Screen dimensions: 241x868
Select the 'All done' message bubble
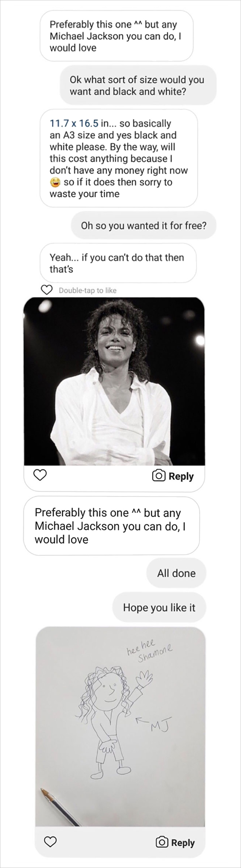tap(176, 573)
